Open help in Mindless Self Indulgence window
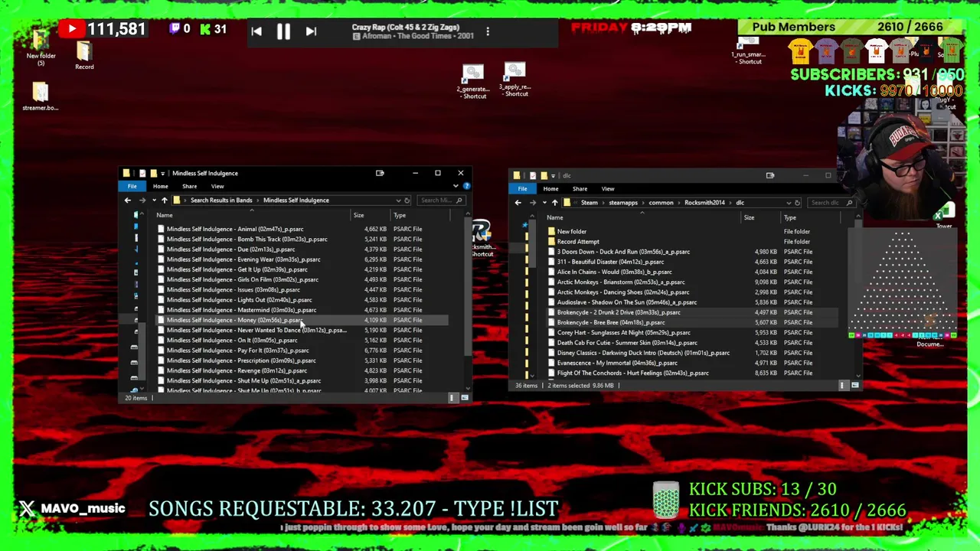This screenshot has height=551, width=980. coord(466,186)
